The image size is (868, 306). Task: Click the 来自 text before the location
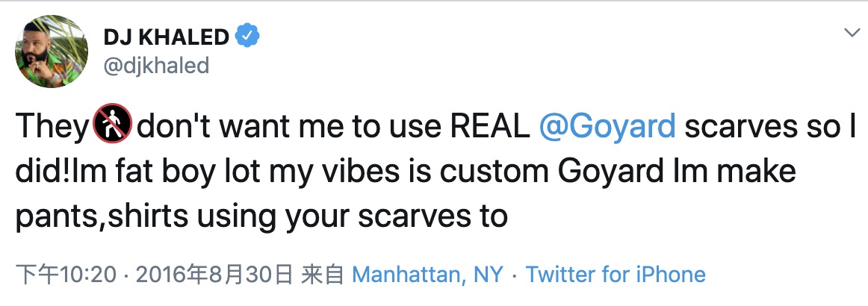click(x=322, y=275)
